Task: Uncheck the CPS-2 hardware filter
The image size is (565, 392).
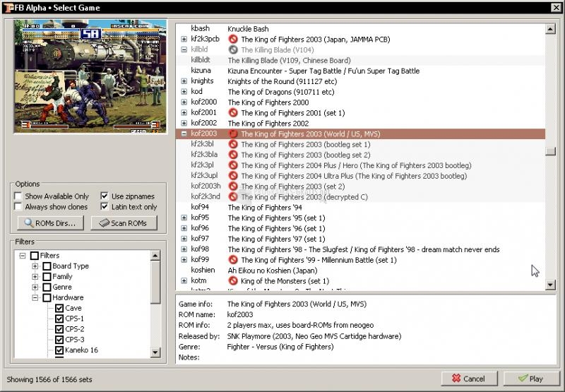Action: (59, 329)
